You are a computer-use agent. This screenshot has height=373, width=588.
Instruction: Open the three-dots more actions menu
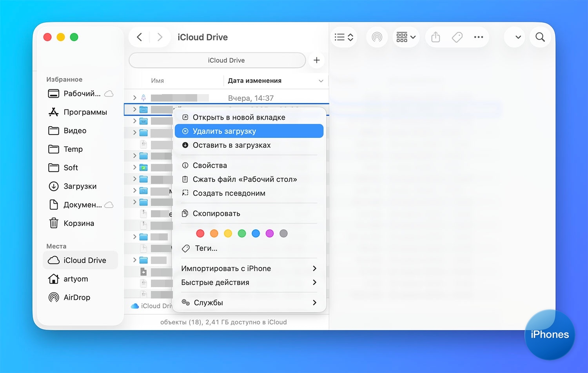[478, 37]
